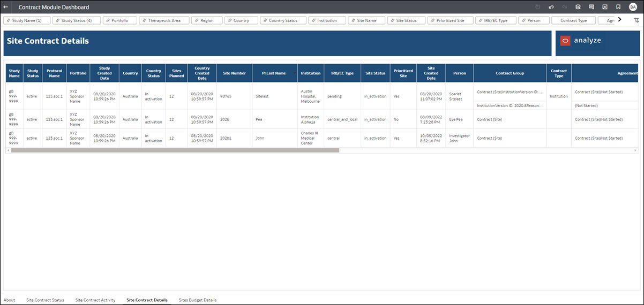
Task: Click the auto-refresh clock icon in header
Action: coord(538,7)
